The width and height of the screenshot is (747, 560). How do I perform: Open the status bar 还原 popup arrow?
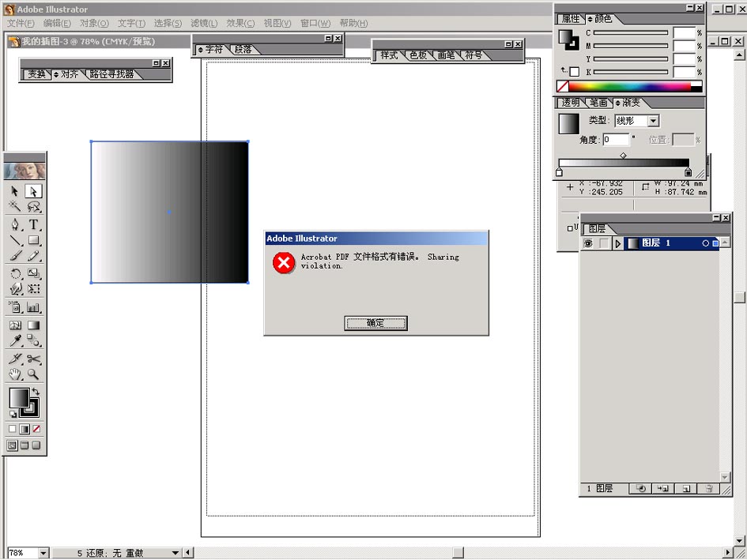point(175,553)
